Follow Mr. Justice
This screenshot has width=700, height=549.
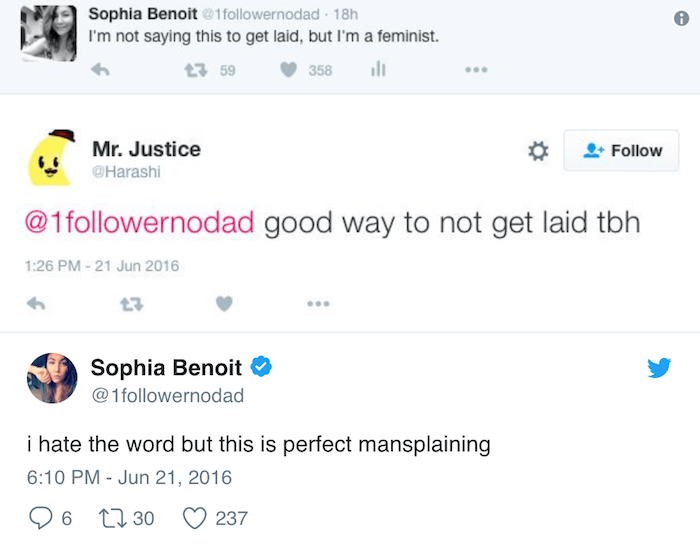click(621, 151)
